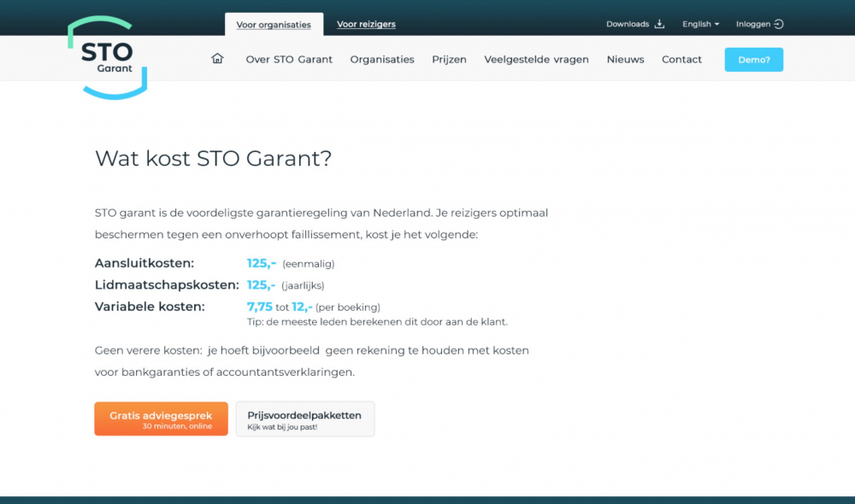The image size is (855, 504).
Task: Click the text (per boeking)
Action: click(348, 308)
